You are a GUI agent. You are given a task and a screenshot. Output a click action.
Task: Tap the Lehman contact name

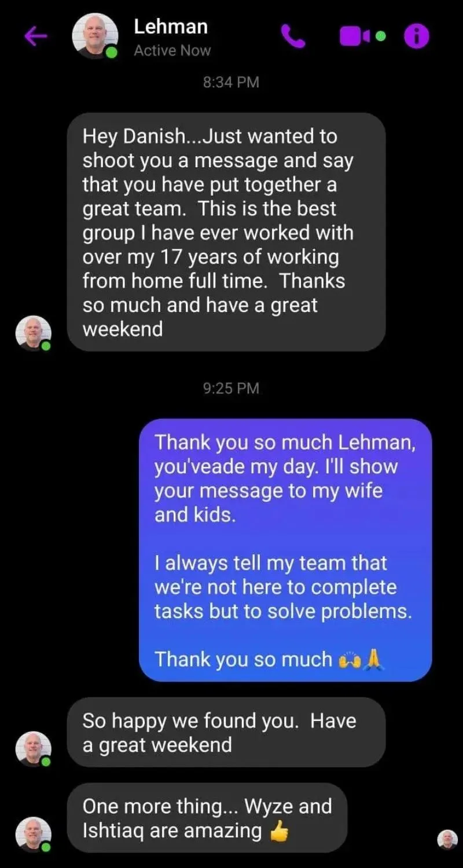(x=171, y=27)
